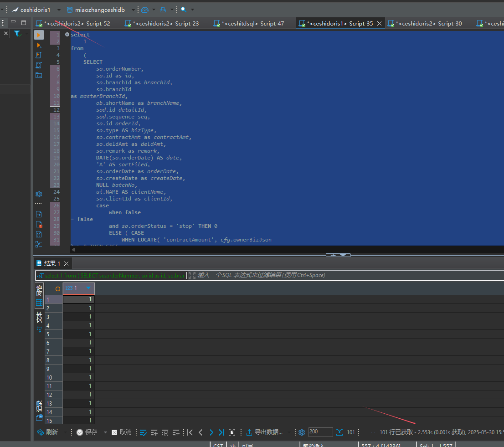The height and width of the screenshot is (447, 504).
Task: Close the 结果 1 result tab
Action: tap(66, 263)
